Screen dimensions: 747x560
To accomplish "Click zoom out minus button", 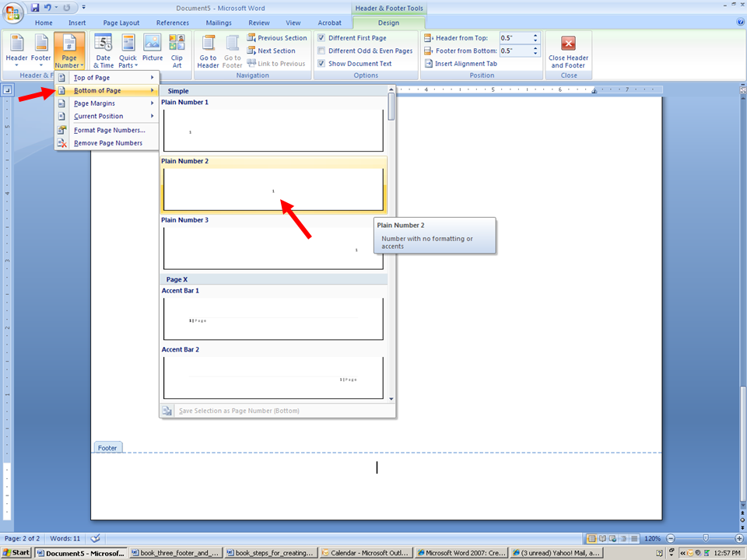I will pyautogui.click(x=671, y=538).
